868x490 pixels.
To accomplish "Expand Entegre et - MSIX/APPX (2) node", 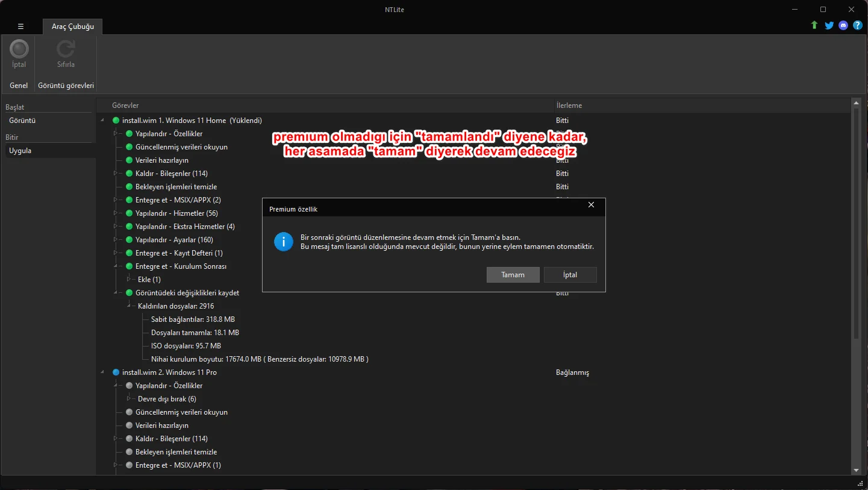I will [116, 200].
